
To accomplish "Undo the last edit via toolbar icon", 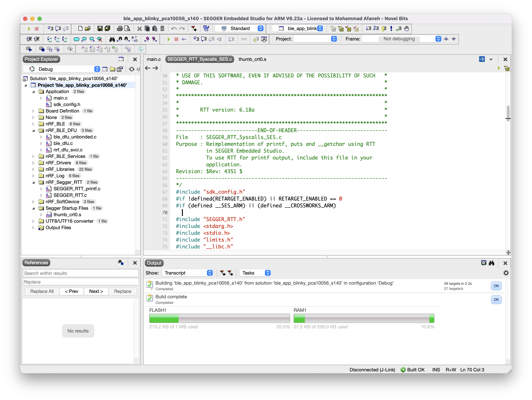I will 174,28.
